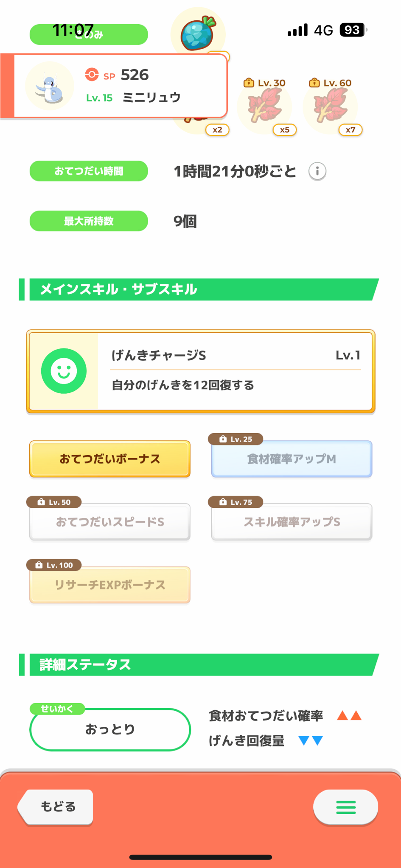Tap locked スキル確率アップS sub skill
The height and width of the screenshot is (868, 401).
[x=292, y=522]
